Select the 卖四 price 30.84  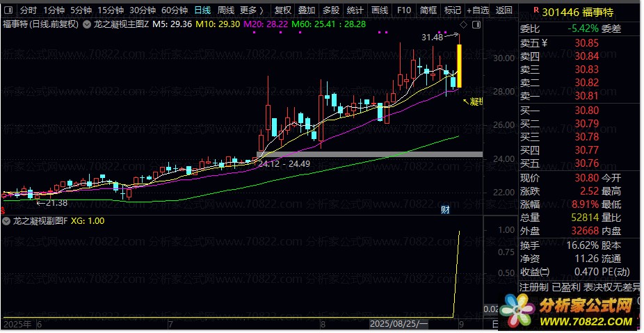pos(586,56)
